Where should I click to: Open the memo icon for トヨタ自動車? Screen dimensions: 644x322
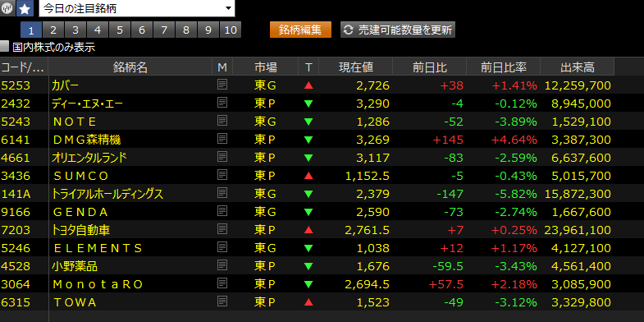[222, 230]
